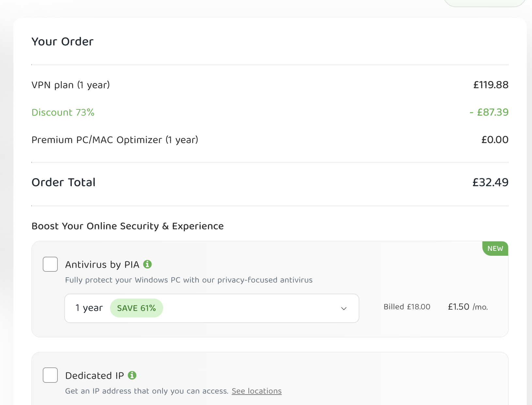
Task: Click the green NEW badge
Action: click(495, 249)
